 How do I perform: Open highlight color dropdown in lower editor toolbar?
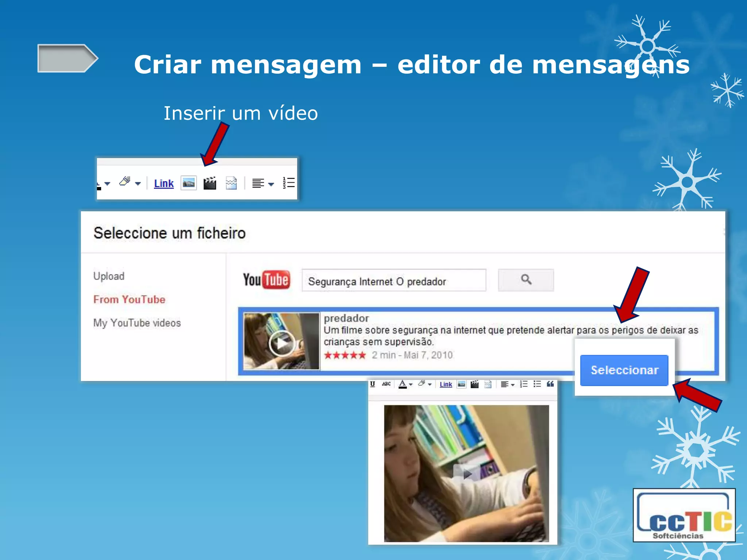pos(430,385)
